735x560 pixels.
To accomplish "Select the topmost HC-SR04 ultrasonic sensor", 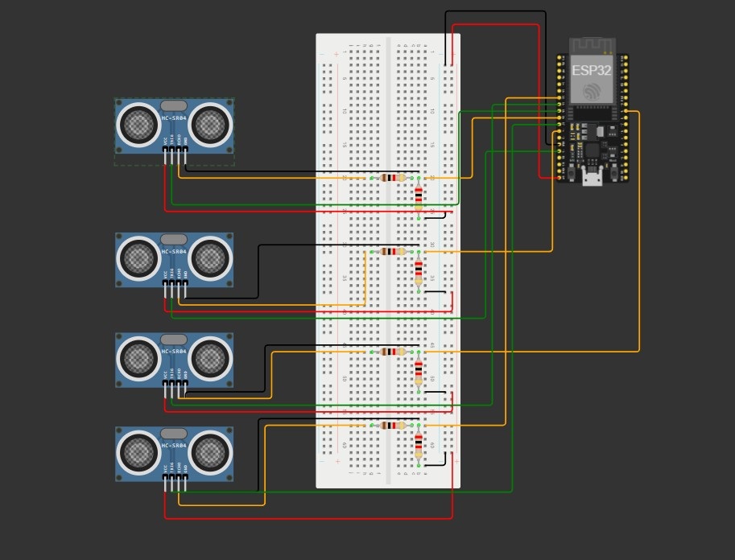I will point(175,126).
